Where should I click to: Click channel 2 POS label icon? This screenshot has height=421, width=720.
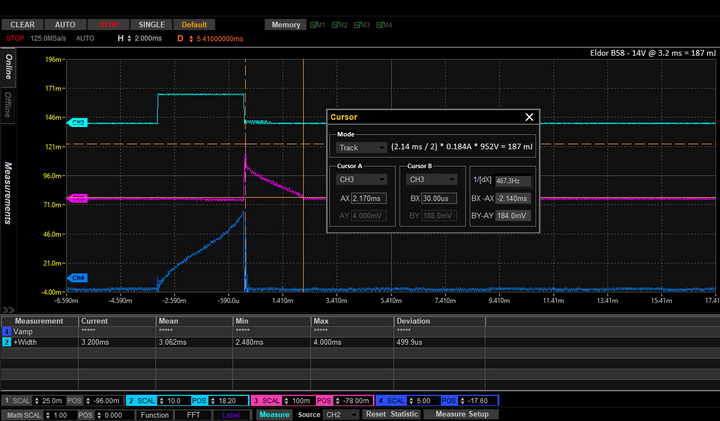click(199, 400)
